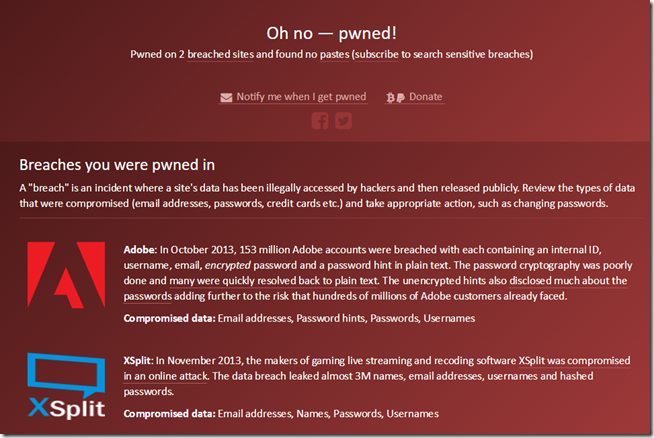Click the Twitter share icon
The image size is (654, 438).
tap(343, 121)
